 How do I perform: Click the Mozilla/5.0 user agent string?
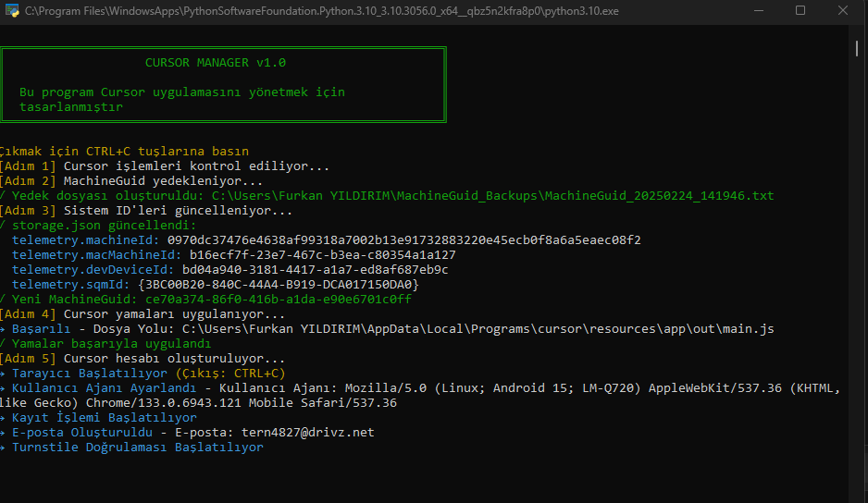click(x=421, y=395)
